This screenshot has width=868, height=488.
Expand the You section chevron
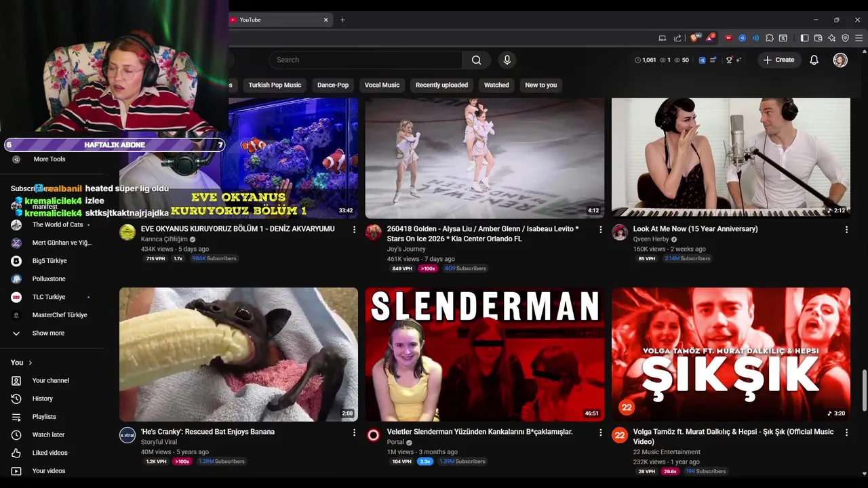pyautogui.click(x=30, y=363)
